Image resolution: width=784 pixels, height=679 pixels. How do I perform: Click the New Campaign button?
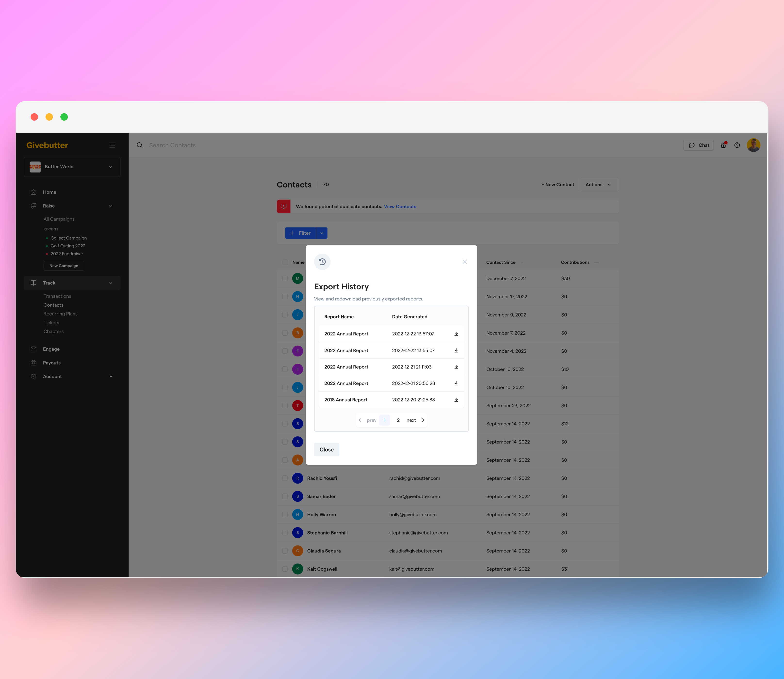[64, 266]
